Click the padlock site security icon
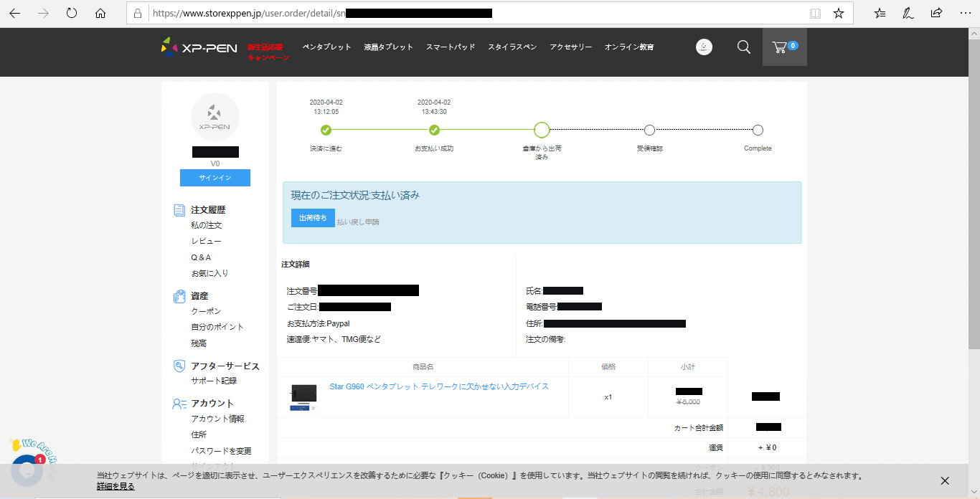The height and width of the screenshot is (499, 980). [139, 13]
